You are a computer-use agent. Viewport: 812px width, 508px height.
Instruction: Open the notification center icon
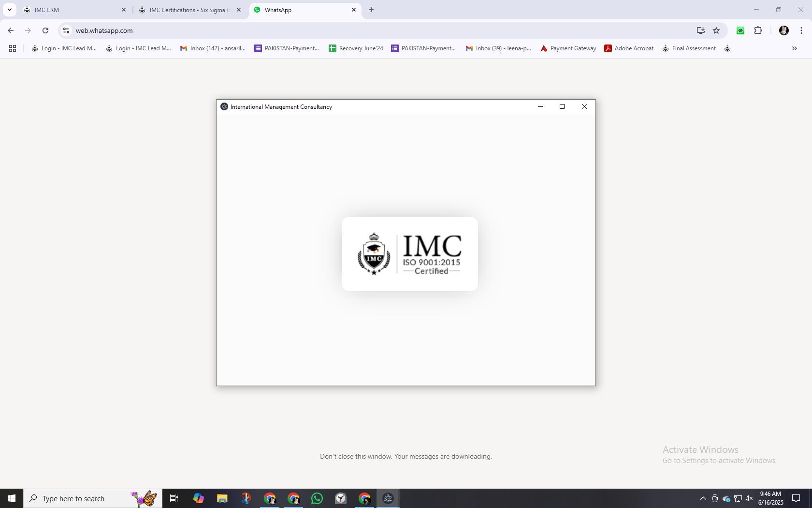796,498
